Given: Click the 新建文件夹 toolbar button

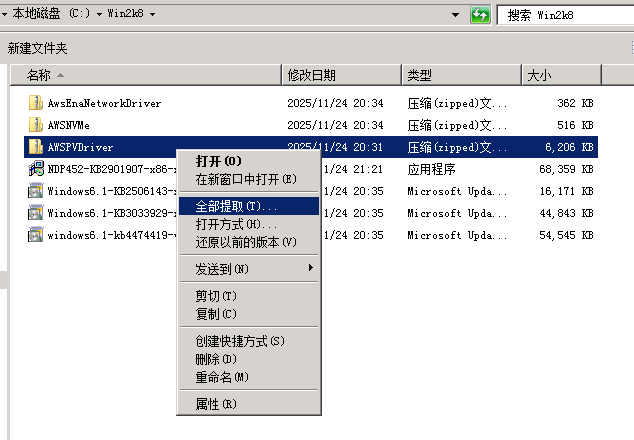Looking at the screenshot, I should coord(37,49).
